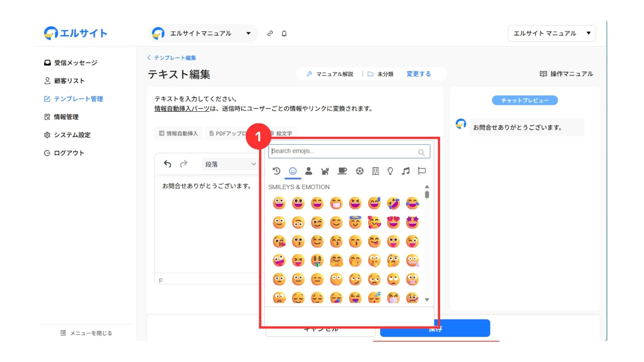Open 受信メッセージ in the sidebar
Viewport: 644px width, 362px height.
(x=75, y=63)
